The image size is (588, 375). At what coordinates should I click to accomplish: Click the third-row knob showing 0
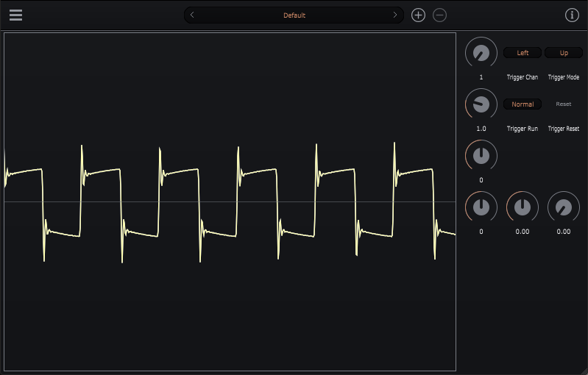coord(481,156)
